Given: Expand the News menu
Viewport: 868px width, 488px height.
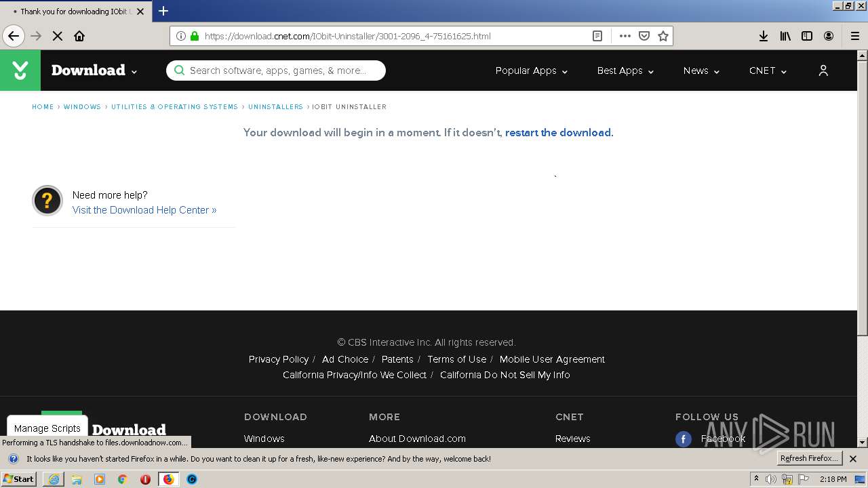Looking at the screenshot, I should [701, 70].
